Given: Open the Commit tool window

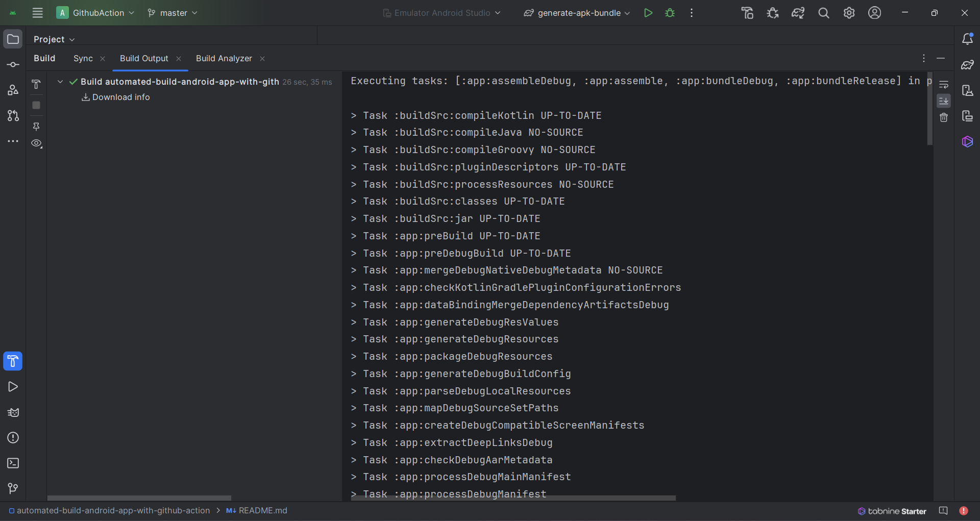Looking at the screenshot, I should coord(13,65).
